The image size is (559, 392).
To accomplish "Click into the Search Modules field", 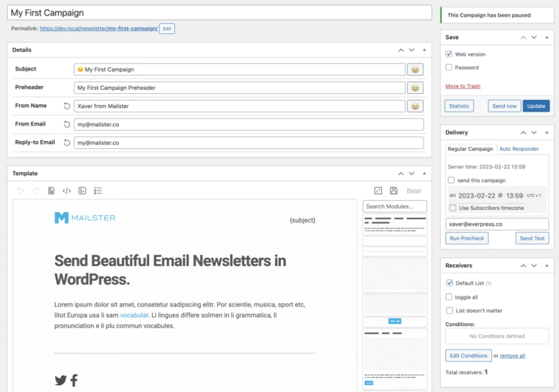I will [x=395, y=206].
